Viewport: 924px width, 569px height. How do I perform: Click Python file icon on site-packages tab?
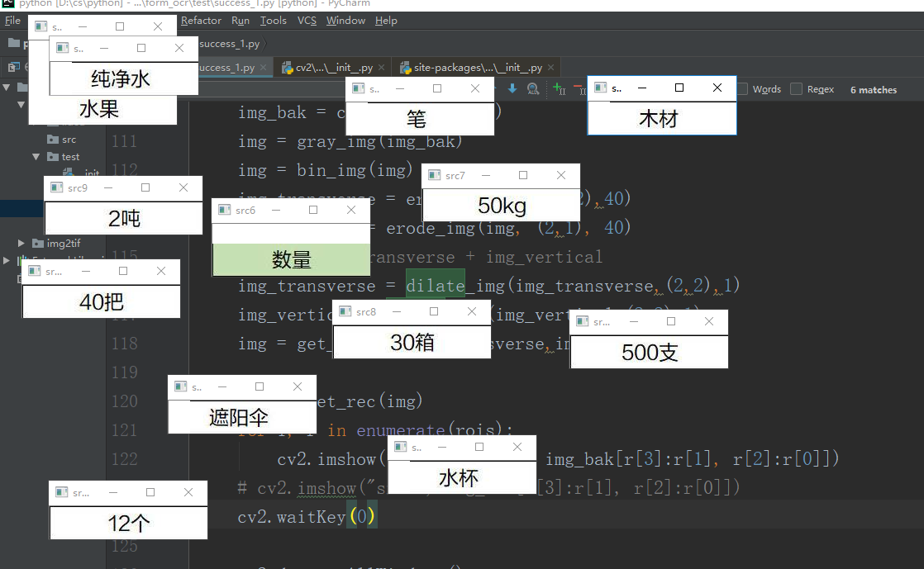click(406, 68)
